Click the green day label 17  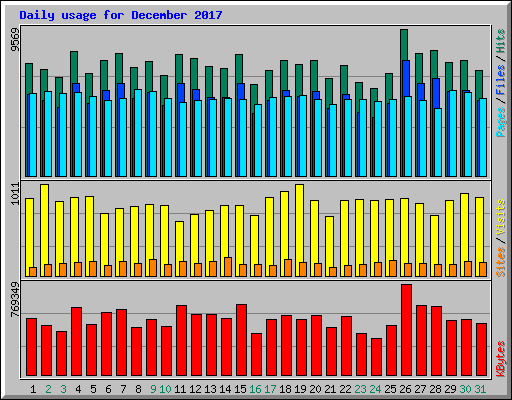(270, 389)
